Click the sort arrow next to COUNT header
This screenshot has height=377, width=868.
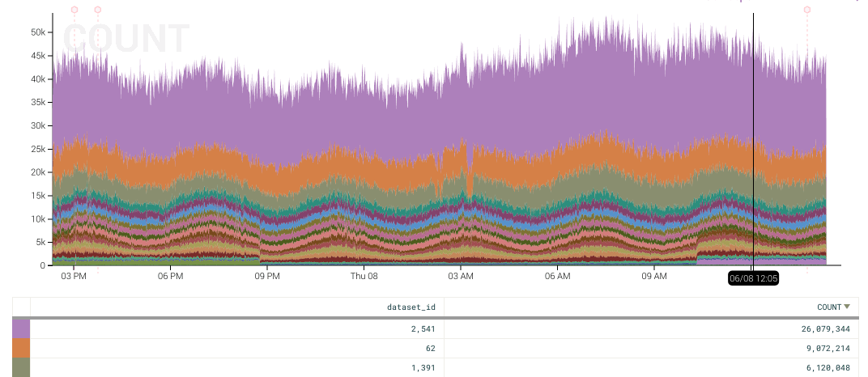click(847, 307)
